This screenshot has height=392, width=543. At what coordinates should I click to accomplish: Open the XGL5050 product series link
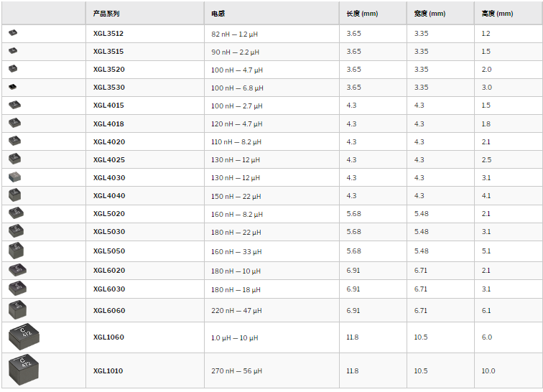coord(109,251)
